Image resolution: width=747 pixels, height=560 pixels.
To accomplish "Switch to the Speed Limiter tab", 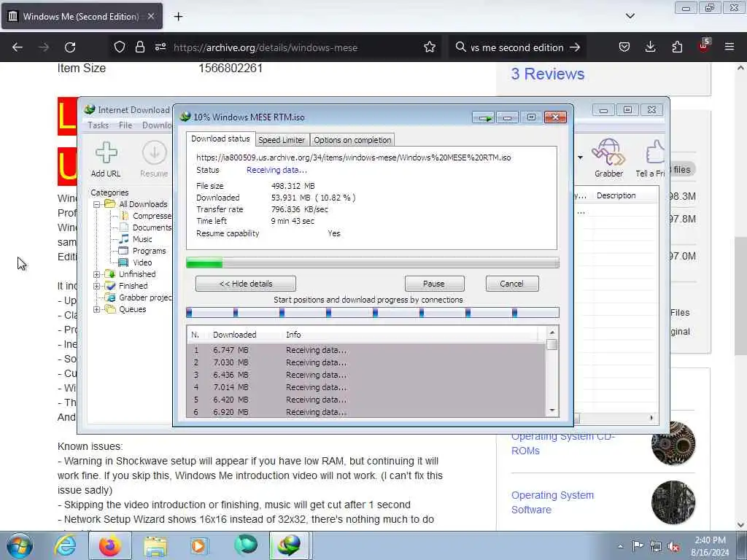I will 282,140.
